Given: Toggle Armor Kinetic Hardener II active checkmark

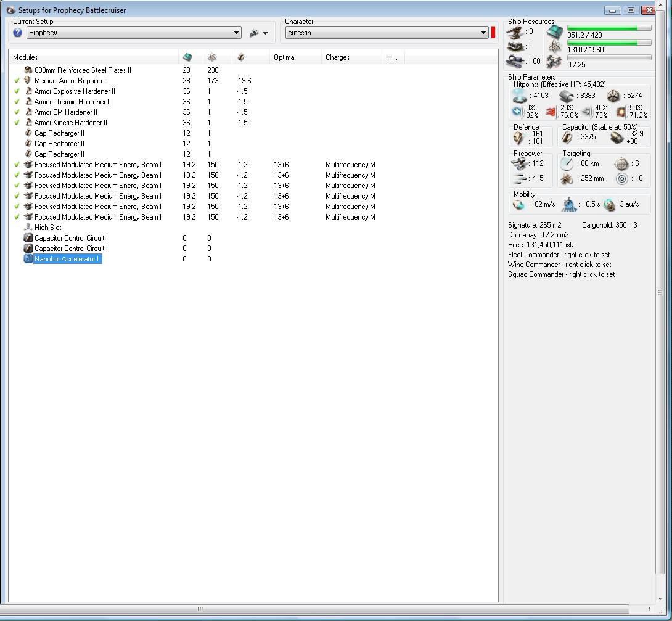Looking at the screenshot, I should coord(17,123).
